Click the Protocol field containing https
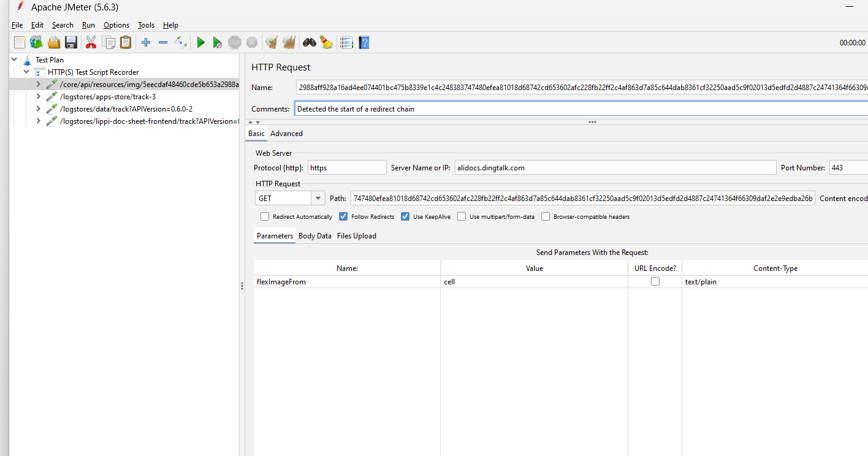 (x=347, y=167)
